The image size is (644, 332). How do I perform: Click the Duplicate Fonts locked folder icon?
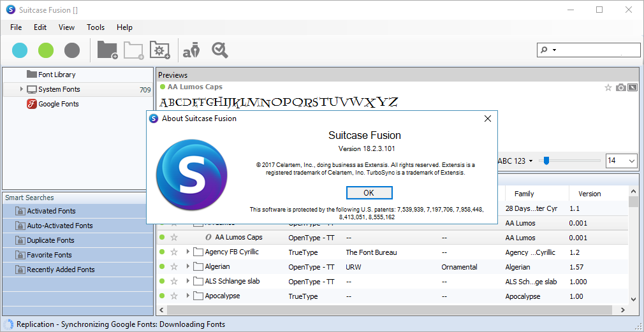tap(20, 240)
